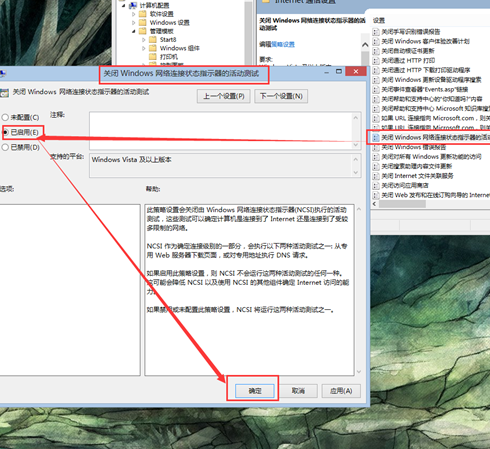
Task: Click the comment box scroll down arrow
Action: pos(356,145)
